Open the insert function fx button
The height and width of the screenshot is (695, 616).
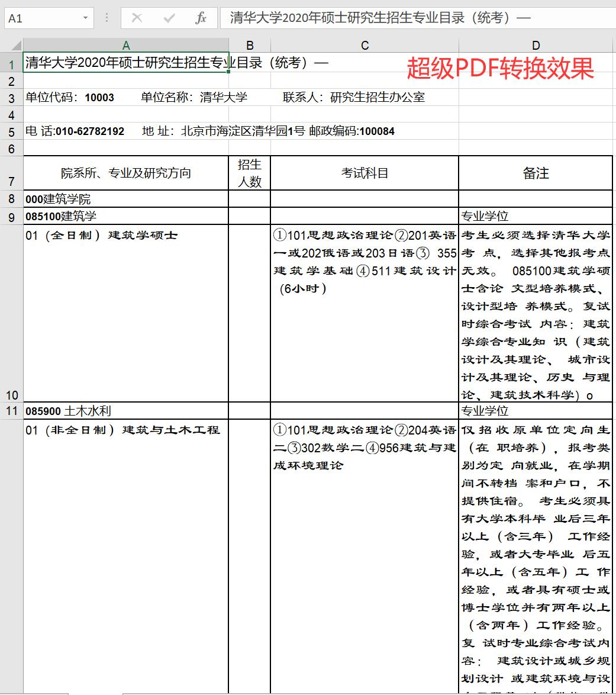201,18
